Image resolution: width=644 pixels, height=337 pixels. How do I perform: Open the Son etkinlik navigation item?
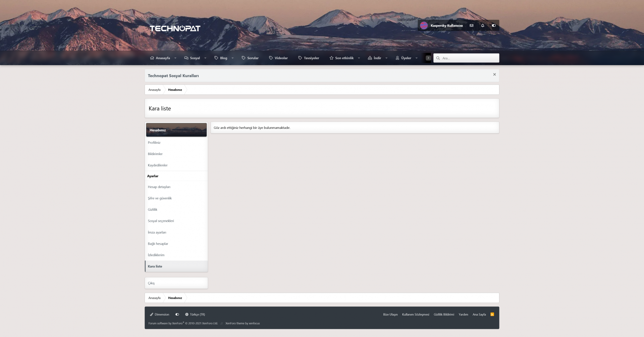click(x=341, y=58)
